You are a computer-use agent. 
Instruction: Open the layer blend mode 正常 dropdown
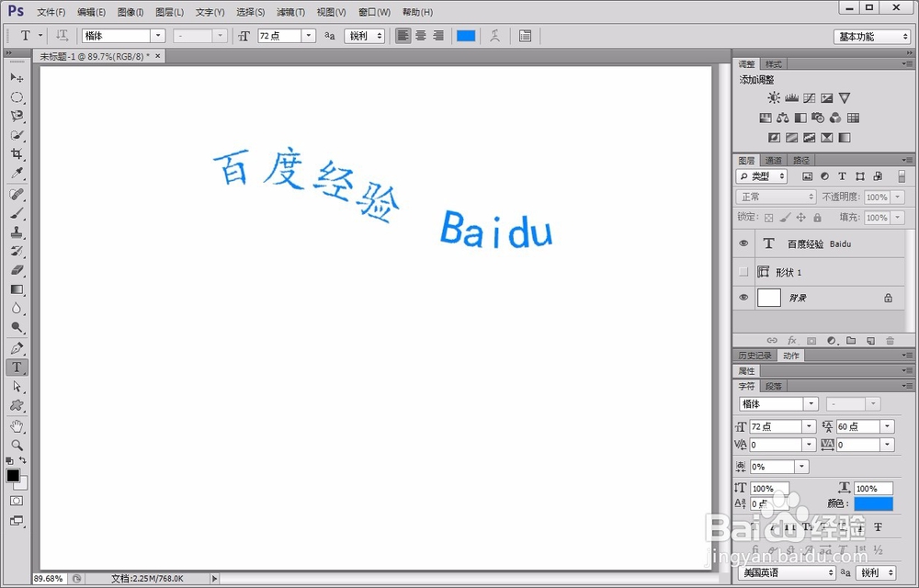coord(776,197)
